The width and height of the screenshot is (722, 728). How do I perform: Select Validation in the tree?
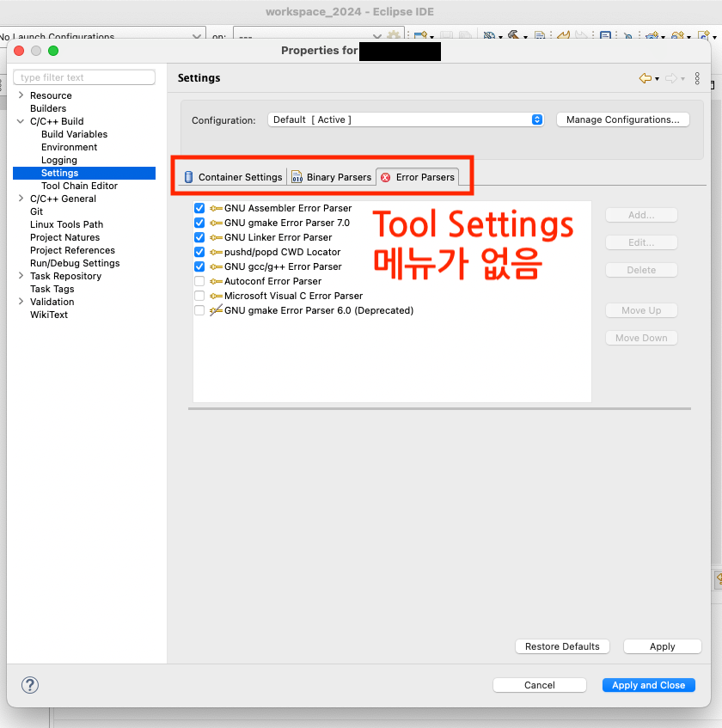click(x=52, y=302)
